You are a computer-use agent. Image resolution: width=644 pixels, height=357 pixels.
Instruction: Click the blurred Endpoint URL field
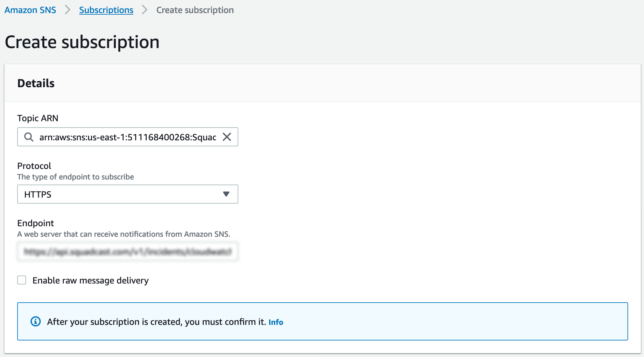pos(127,251)
